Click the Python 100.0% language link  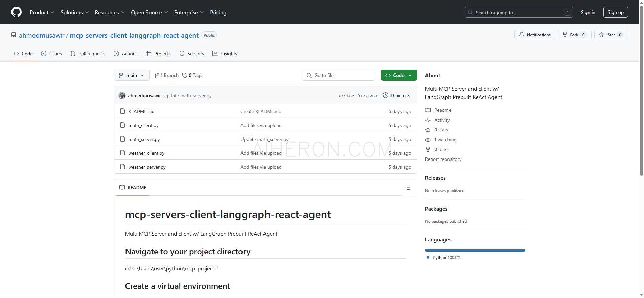(x=443, y=258)
